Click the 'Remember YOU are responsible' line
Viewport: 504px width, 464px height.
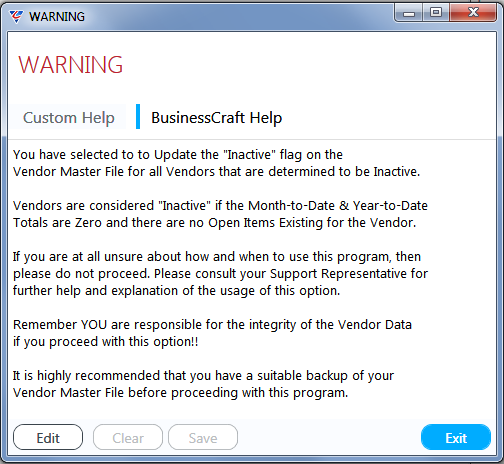pyautogui.click(x=212, y=324)
